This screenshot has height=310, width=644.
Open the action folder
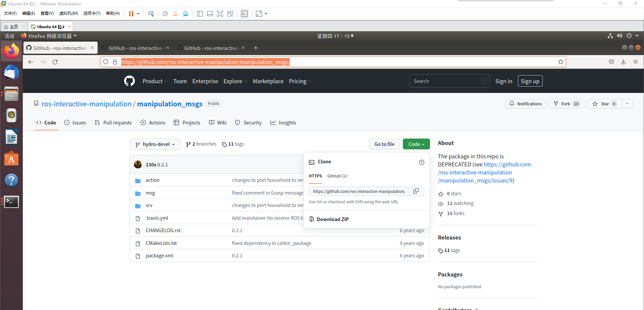(x=153, y=180)
